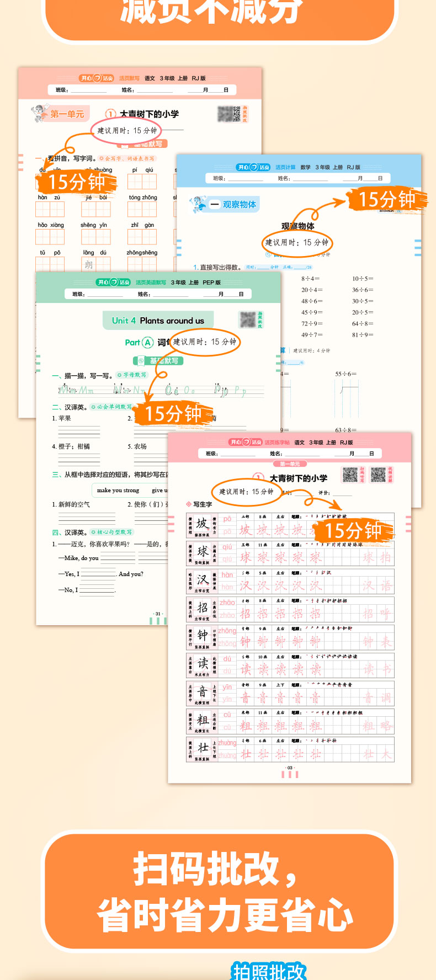Tap the math problem 81÷9=
Viewport: 436px width, 980px height.
coord(363,334)
